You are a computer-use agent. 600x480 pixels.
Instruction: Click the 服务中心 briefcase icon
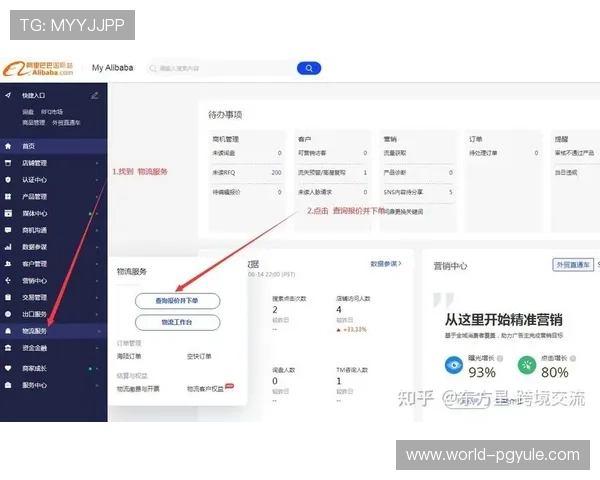point(8,385)
